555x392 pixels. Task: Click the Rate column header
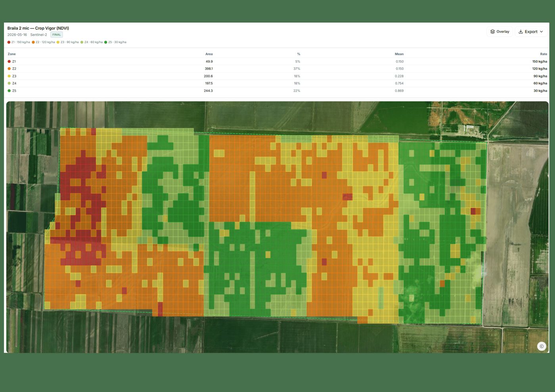click(x=544, y=54)
